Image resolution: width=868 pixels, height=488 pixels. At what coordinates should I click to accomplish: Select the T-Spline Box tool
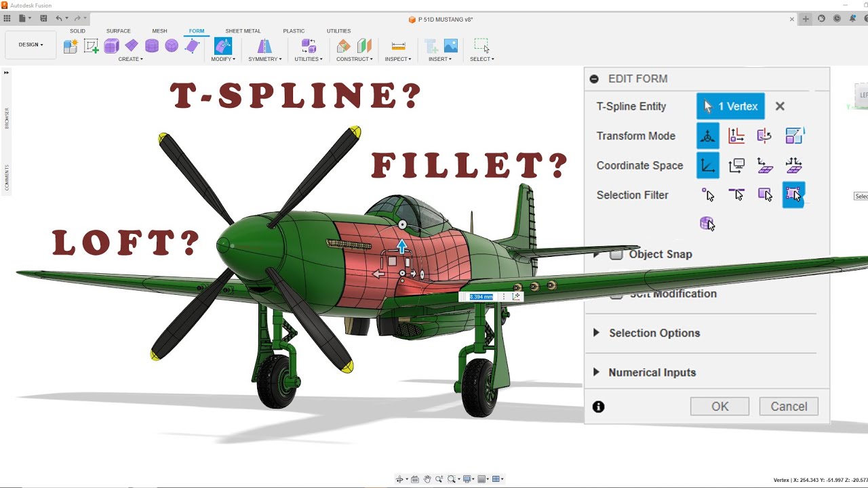pos(111,45)
